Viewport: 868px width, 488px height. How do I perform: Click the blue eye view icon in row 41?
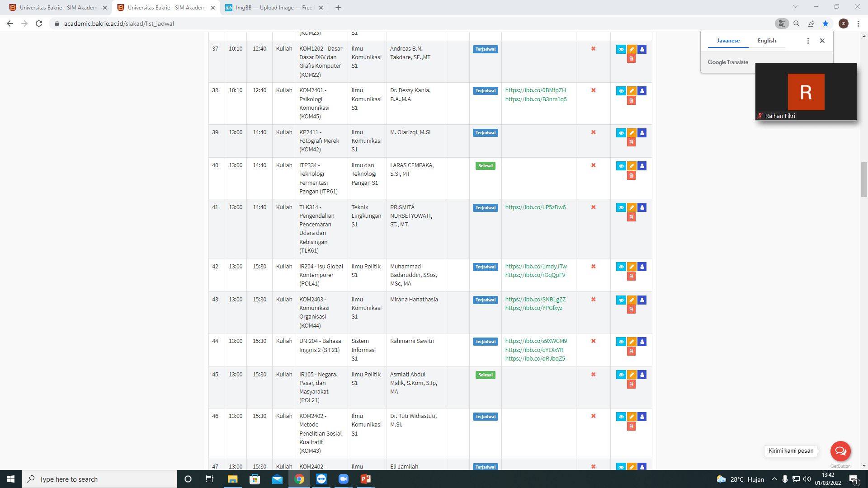621,208
